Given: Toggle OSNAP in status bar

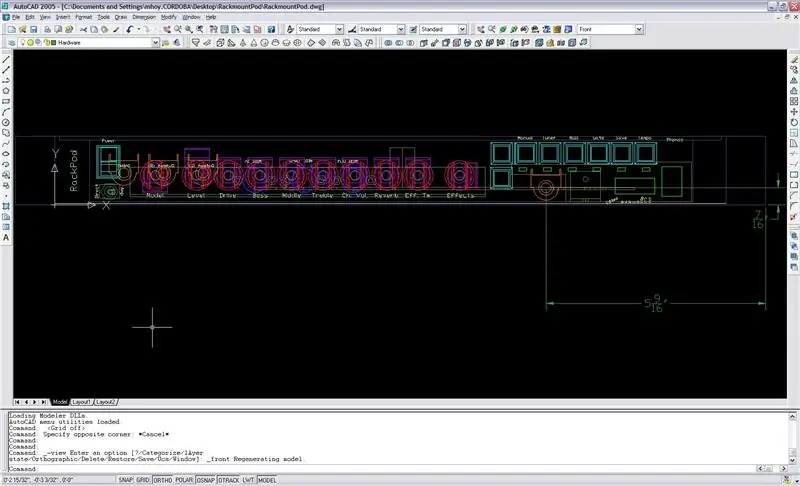Looking at the screenshot, I should tap(206, 480).
